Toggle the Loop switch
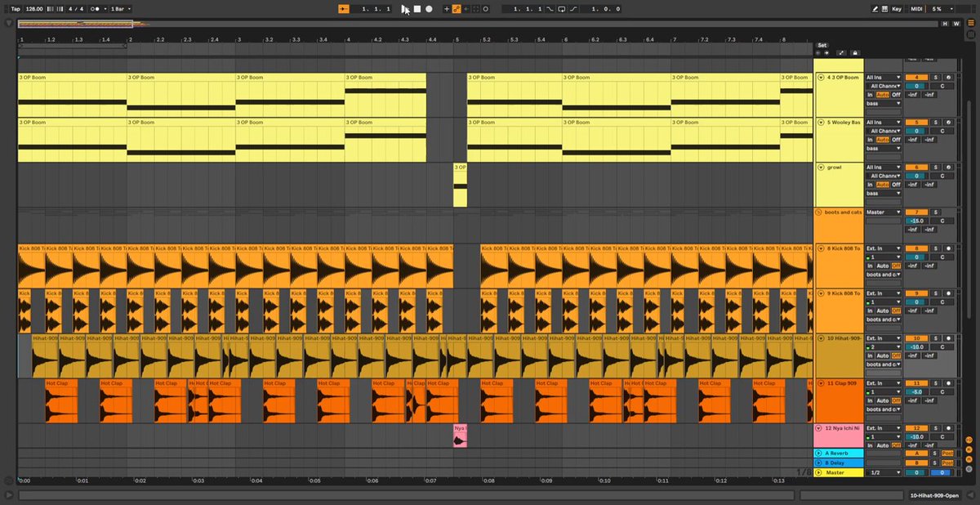This screenshot has height=505, width=980. (562, 8)
